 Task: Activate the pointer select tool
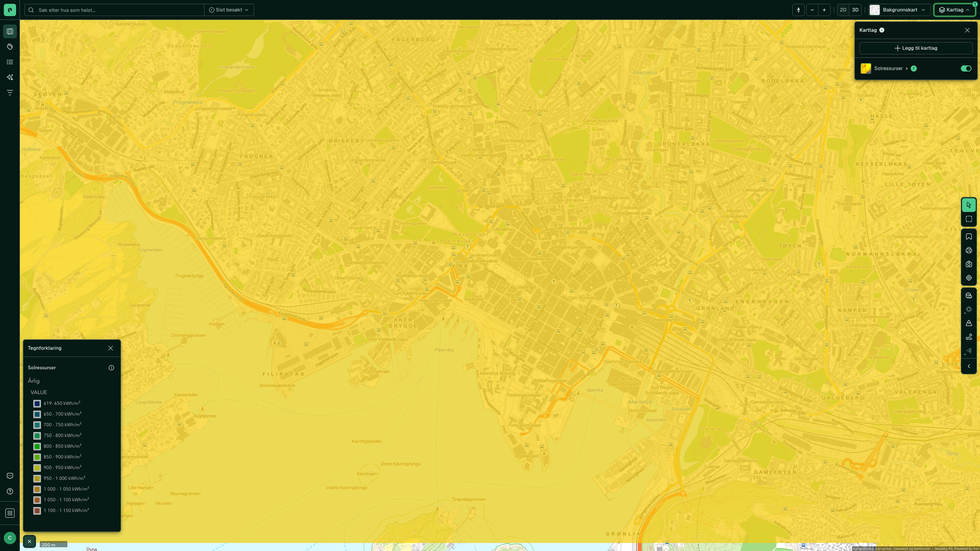pos(969,205)
